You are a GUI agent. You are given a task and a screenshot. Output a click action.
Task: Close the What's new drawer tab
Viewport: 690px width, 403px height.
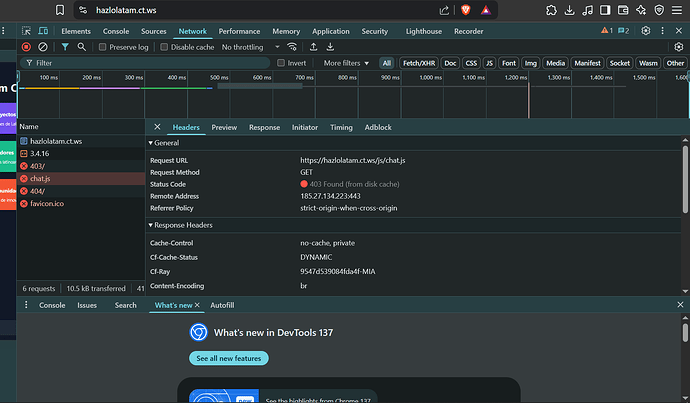click(197, 305)
